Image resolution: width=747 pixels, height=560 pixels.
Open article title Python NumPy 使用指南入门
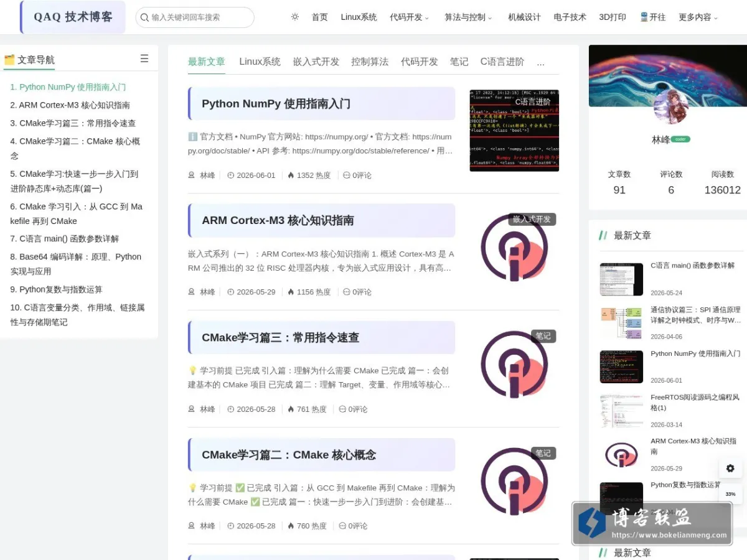point(276,103)
